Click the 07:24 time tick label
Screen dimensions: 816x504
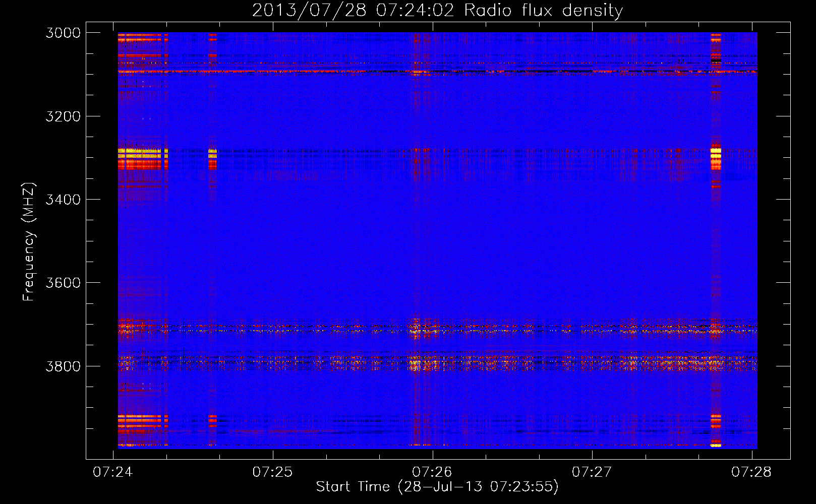(113, 472)
